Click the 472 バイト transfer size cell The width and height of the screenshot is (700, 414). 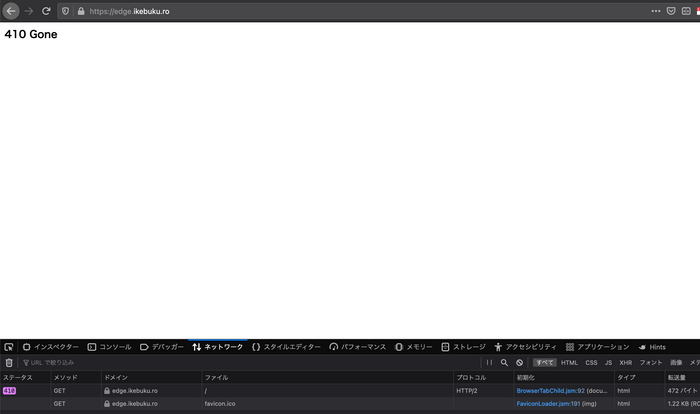coord(683,391)
